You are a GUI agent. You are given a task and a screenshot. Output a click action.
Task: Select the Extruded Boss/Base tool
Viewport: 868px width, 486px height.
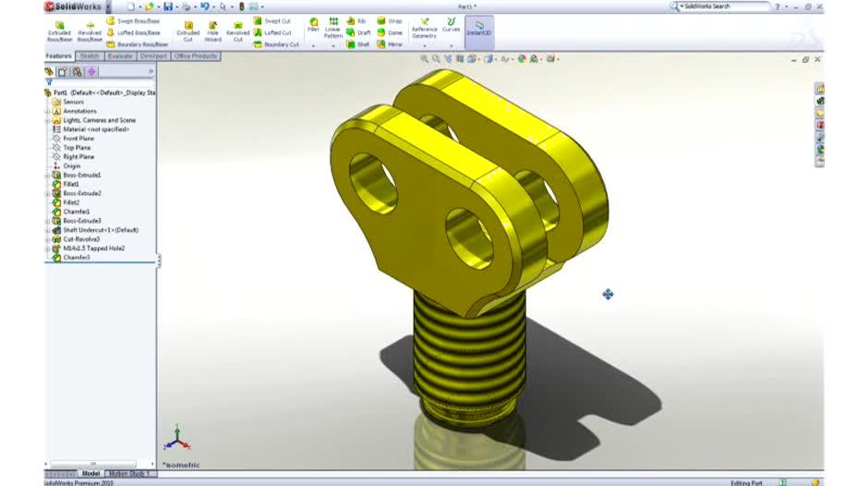(59, 30)
